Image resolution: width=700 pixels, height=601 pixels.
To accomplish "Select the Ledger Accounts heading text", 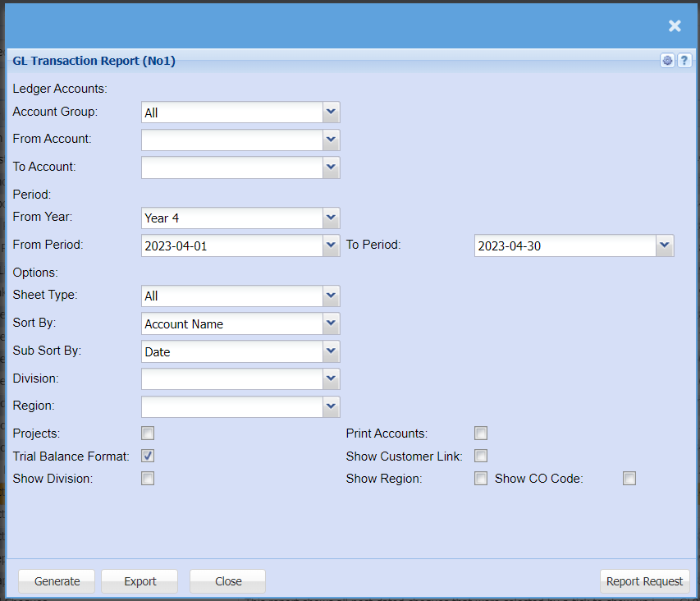I will (60, 89).
